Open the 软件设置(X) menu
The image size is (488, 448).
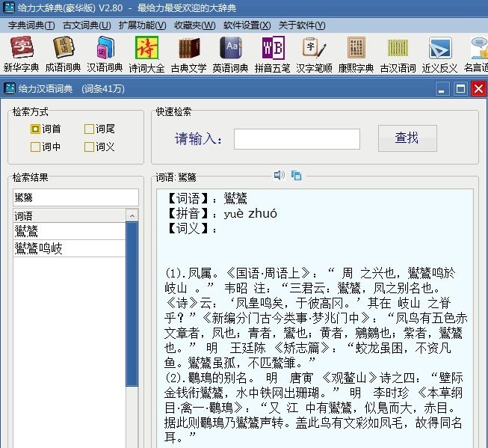(x=247, y=25)
